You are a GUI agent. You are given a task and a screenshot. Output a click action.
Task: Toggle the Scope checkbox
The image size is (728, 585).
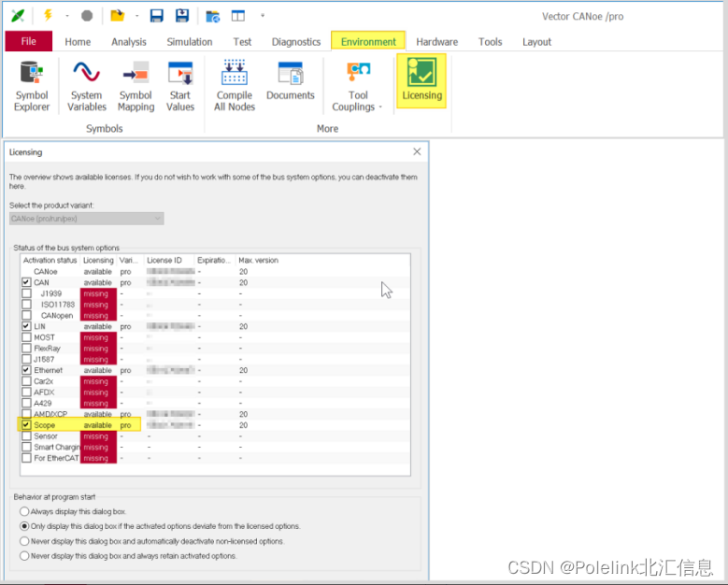26,425
